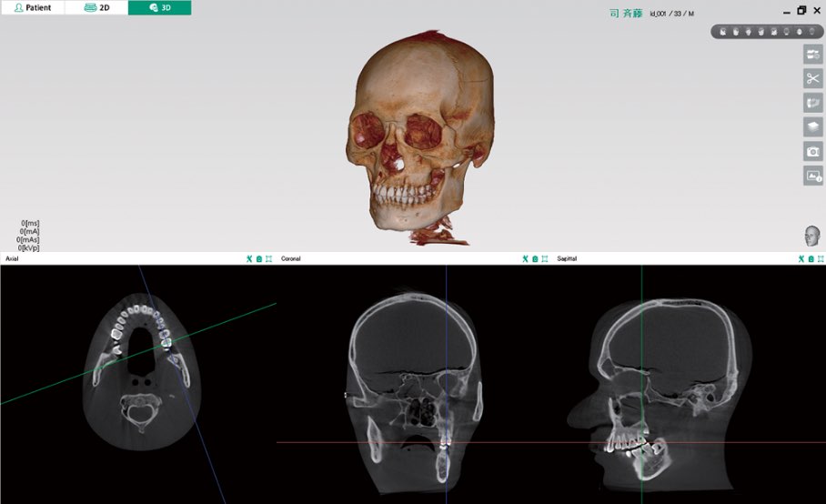
Task: Click the scissors cut tool icon
Action: point(812,78)
